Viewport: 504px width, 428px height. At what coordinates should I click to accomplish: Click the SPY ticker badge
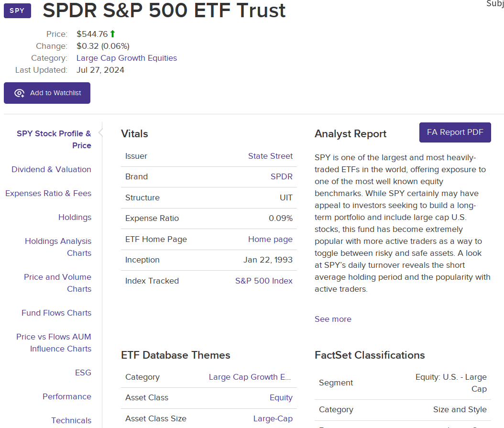pyautogui.click(x=17, y=11)
